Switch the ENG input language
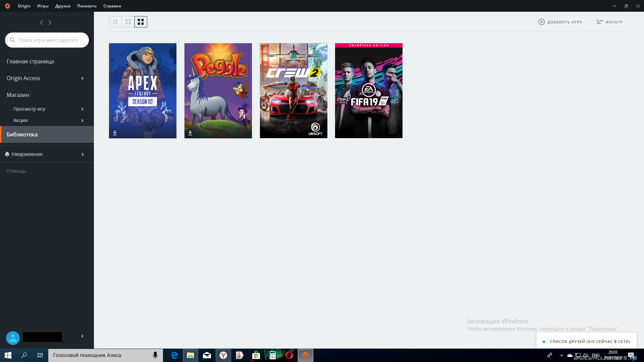The width and height of the screenshot is (644, 362). [596, 355]
